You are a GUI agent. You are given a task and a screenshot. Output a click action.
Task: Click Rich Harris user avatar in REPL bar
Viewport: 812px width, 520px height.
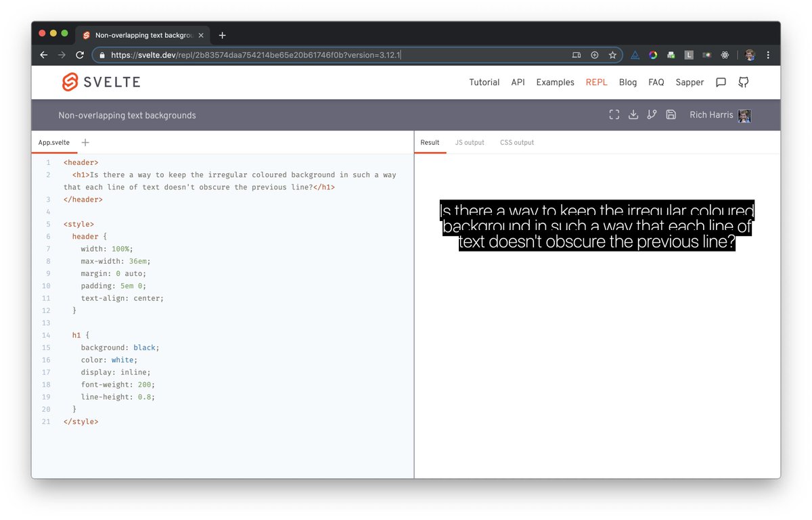744,116
